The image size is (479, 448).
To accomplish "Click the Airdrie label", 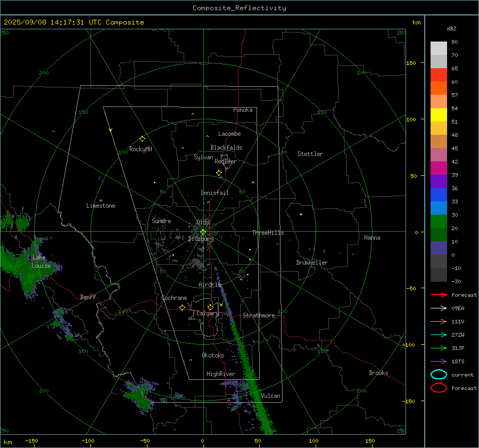I will click(x=210, y=284).
